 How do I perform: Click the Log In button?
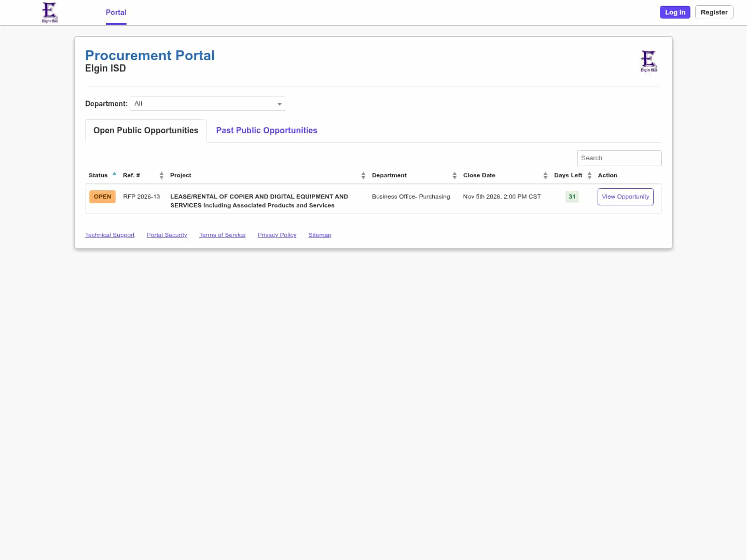675,12
